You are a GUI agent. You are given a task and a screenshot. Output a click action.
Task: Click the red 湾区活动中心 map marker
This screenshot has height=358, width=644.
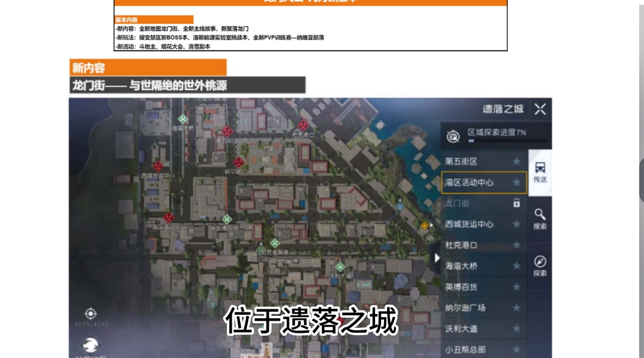(x=169, y=217)
